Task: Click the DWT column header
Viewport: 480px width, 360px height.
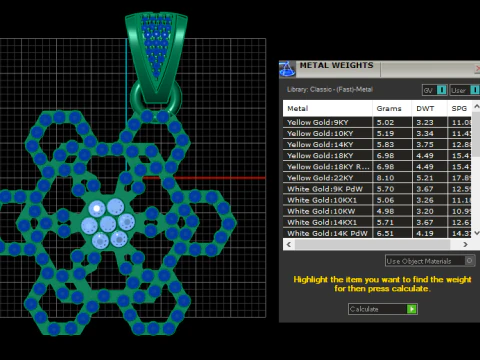Action: pos(429,108)
